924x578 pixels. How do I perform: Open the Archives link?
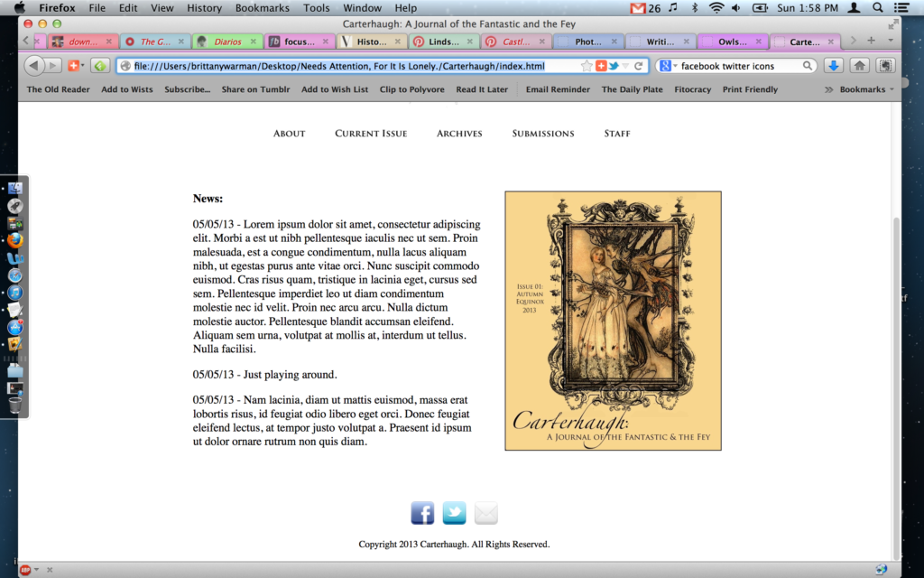(459, 134)
